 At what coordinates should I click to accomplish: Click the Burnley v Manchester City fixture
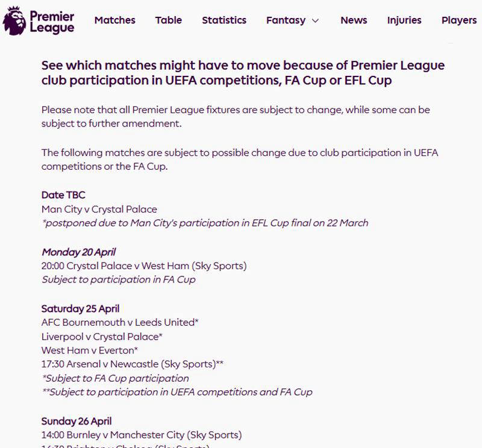click(x=142, y=435)
